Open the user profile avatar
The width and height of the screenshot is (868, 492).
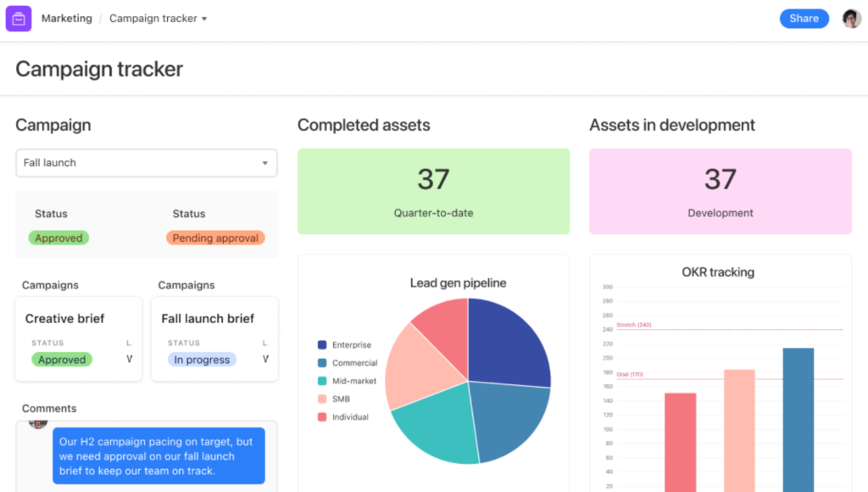pyautogui.click(x=851, y=19)
